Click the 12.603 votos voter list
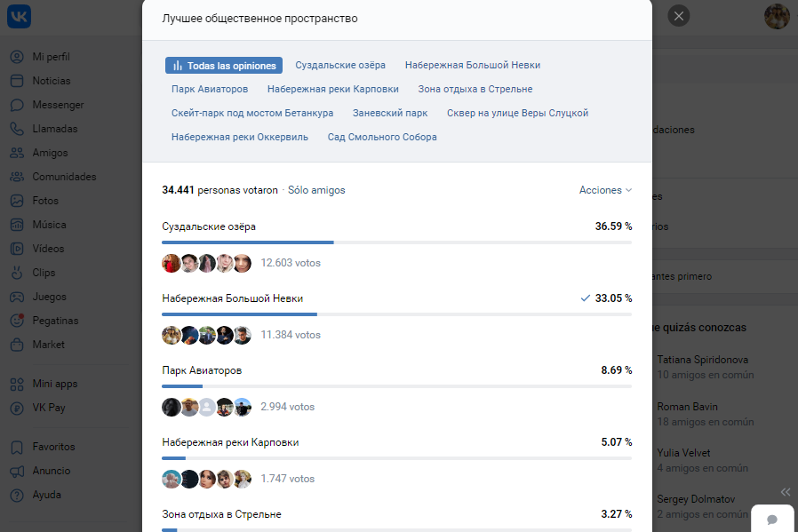798x532 pixels. pos(291,263)
